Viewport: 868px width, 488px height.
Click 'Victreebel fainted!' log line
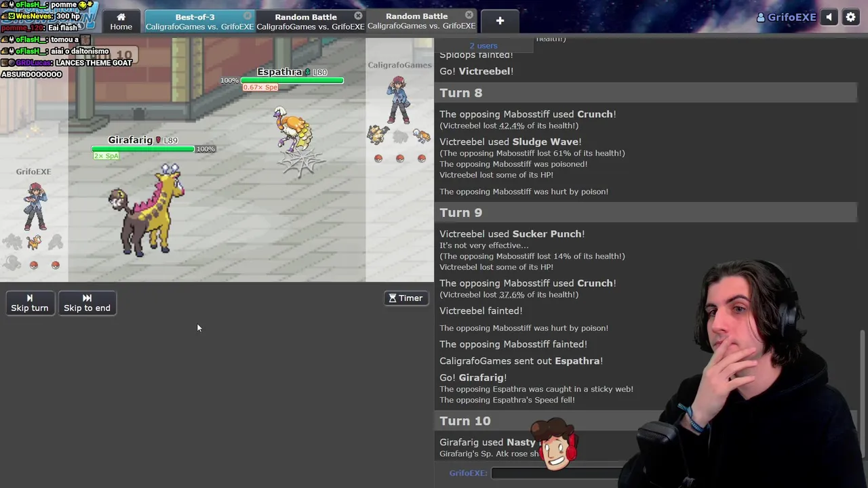481,311
